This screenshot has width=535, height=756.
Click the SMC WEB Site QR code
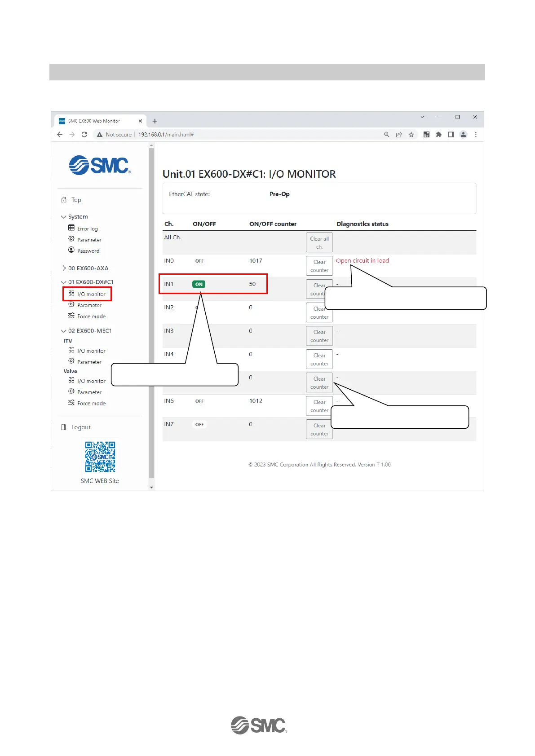(100, 457)
